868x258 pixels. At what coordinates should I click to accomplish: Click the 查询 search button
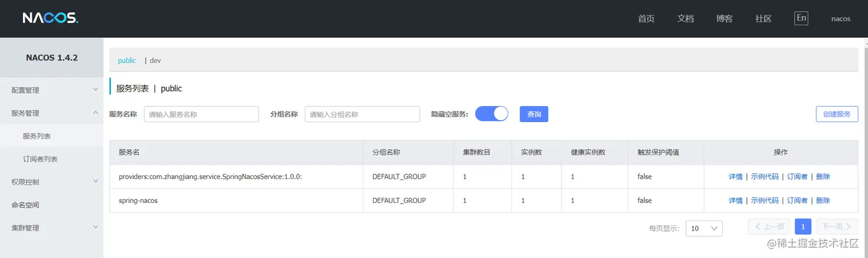tap(534, 114)
